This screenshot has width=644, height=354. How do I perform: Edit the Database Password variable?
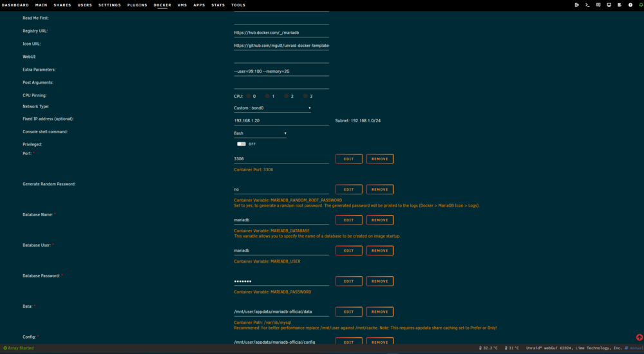click(x=348, y=281)
